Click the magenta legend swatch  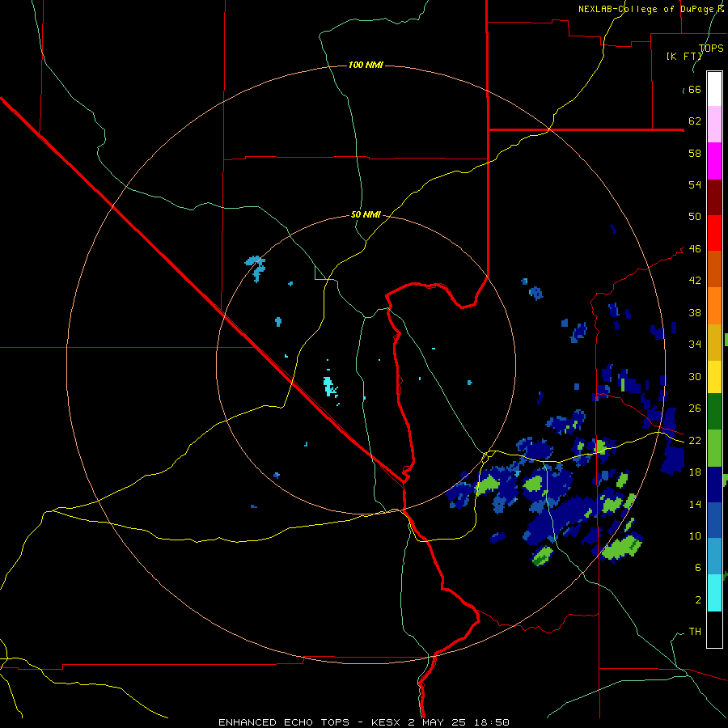[x=714, y=161]
